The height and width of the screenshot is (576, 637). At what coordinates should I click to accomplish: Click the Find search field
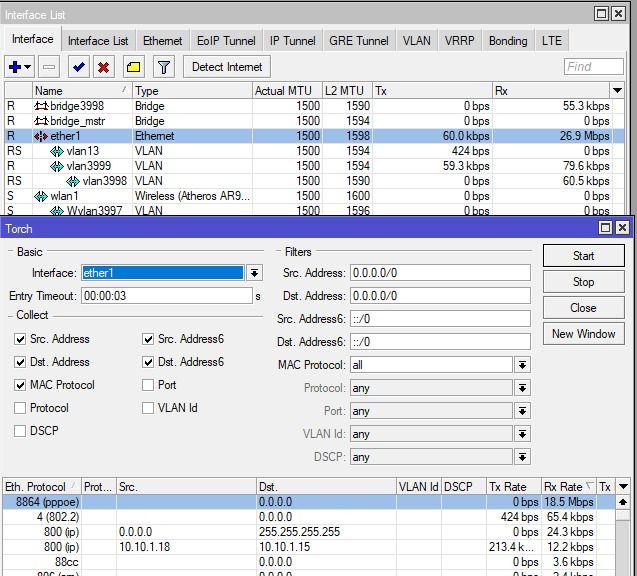click(x=594, y=67)
